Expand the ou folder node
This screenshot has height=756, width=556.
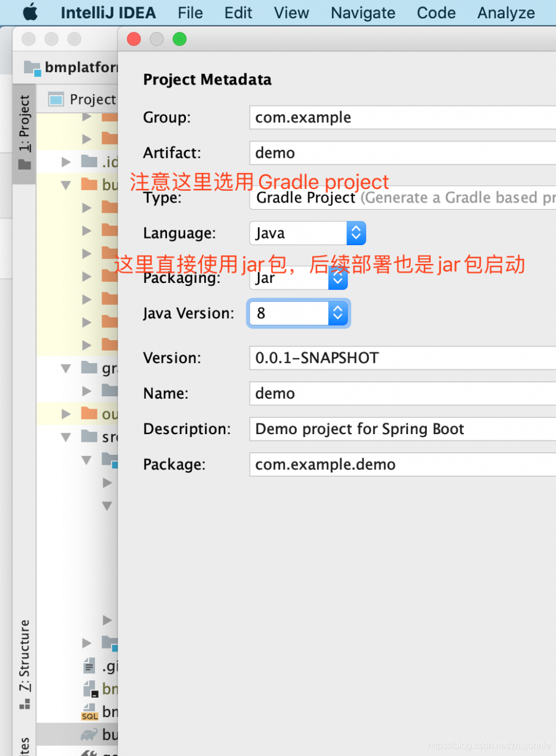click(66, 414)
